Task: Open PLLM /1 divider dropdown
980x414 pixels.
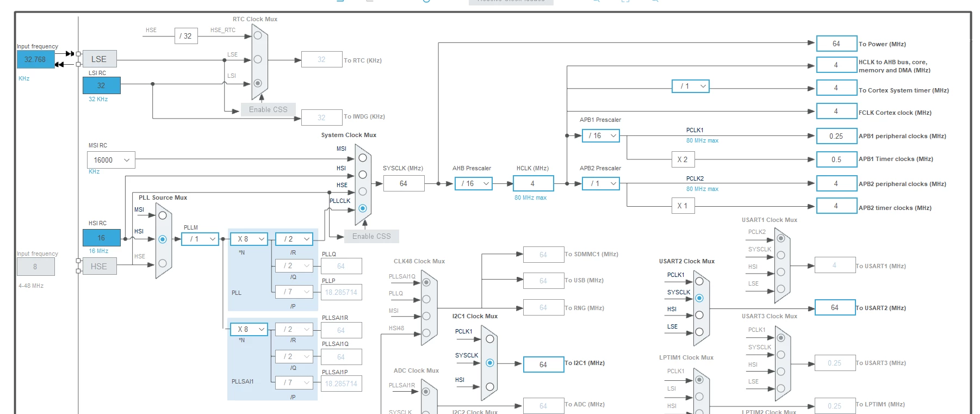Action: coord(200,239)
